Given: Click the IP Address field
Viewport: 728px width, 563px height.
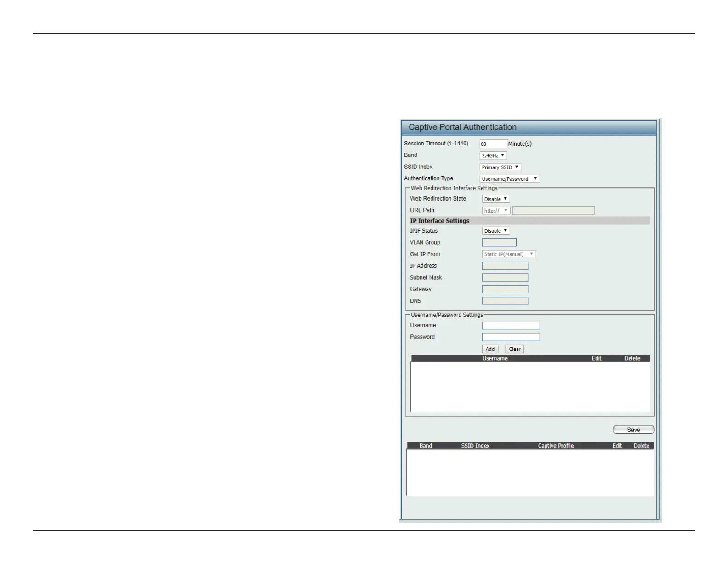Looking at the screenshot, I should tap(505, 266).
